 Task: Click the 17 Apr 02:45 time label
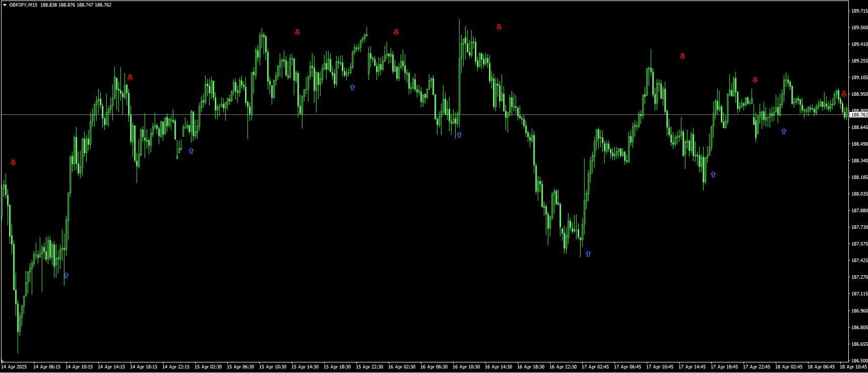(595, 367)
